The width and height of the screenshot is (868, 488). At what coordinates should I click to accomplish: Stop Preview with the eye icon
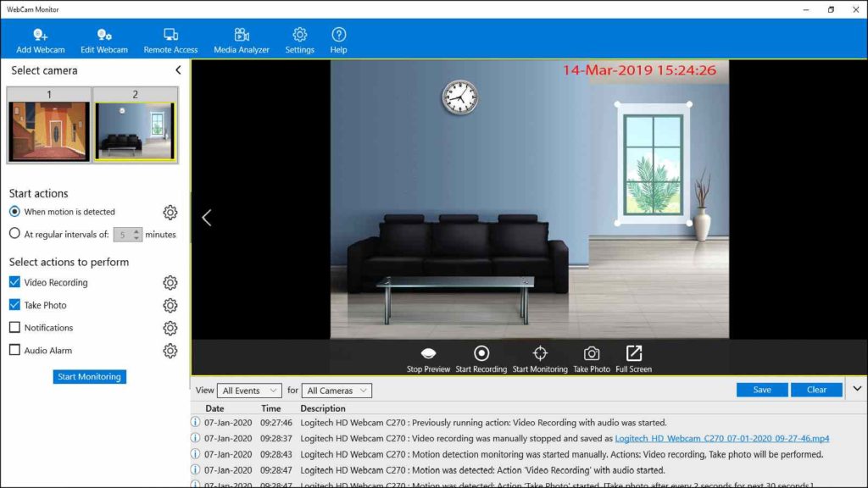click(x=428, y=359)
